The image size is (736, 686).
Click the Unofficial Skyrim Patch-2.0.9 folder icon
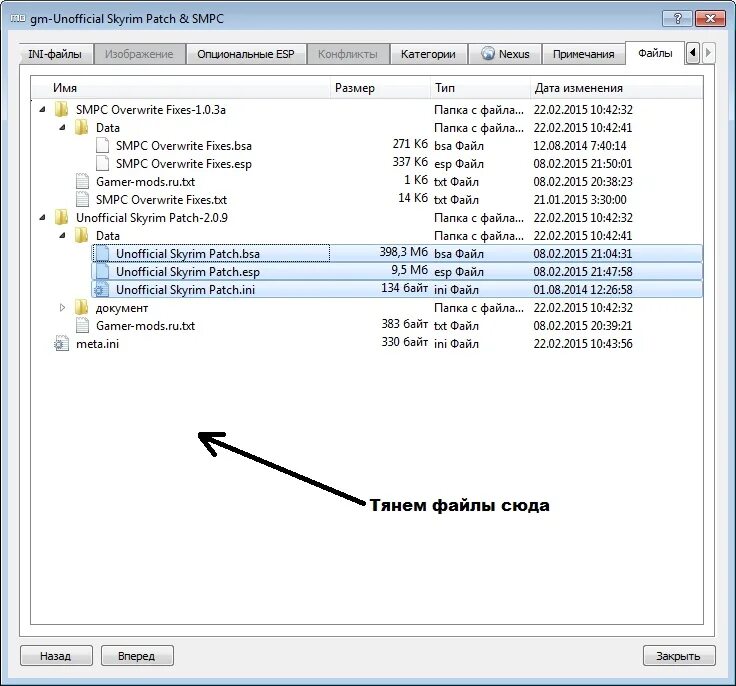(x=61, y=217)
